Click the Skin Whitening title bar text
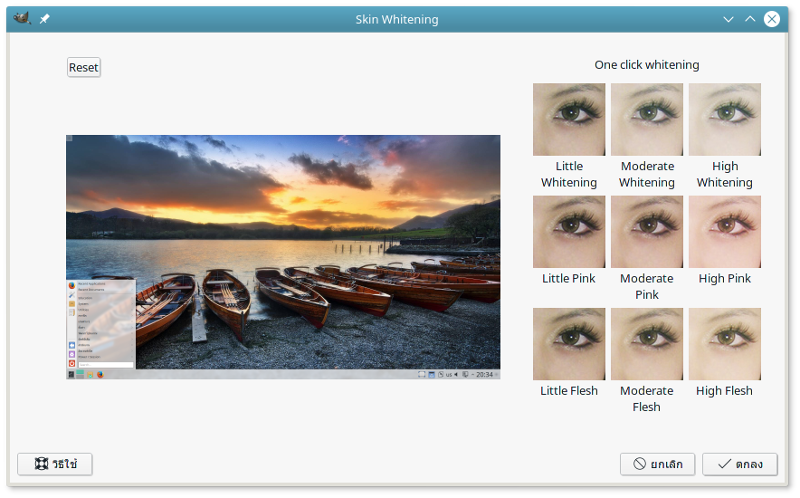The image size is (800, 498). pyautogui.click(x=397, y=19)
